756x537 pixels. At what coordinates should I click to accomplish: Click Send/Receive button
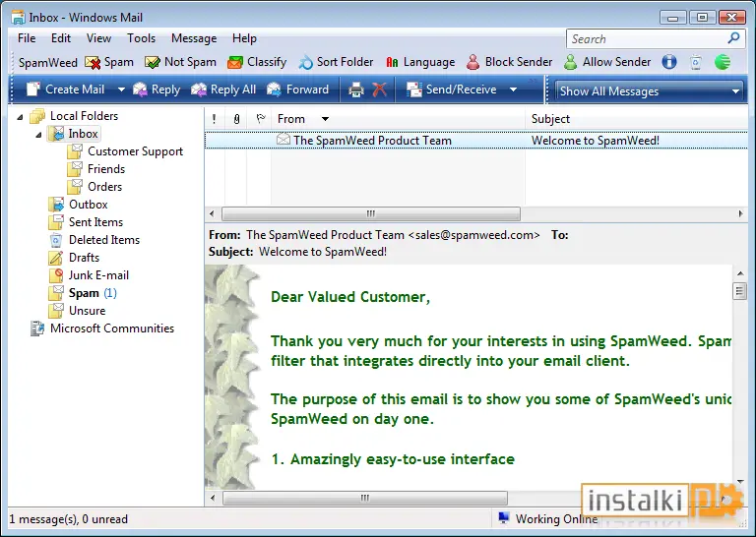(x=451, y=89)
